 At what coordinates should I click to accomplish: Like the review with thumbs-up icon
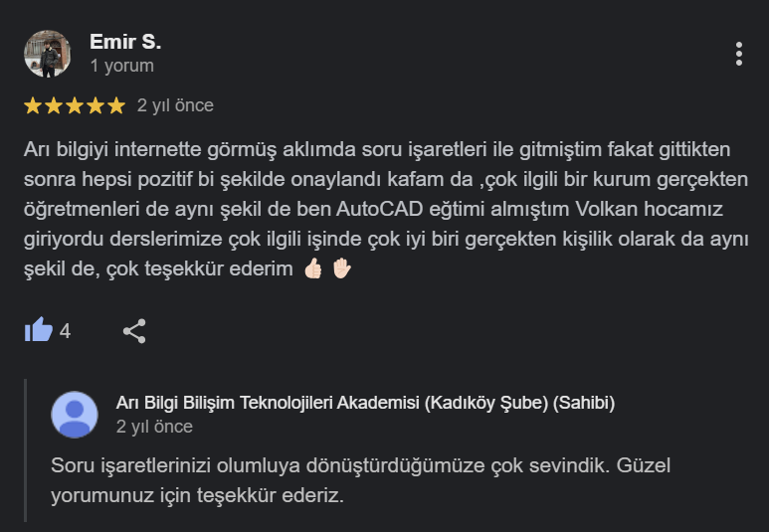[39, 330]
